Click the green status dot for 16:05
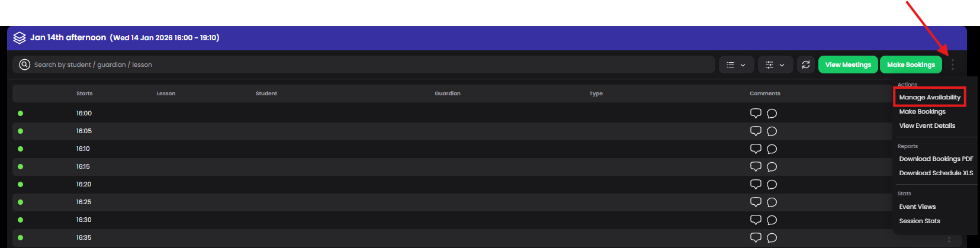Screen dimensions: 980x248 point(20,131)
